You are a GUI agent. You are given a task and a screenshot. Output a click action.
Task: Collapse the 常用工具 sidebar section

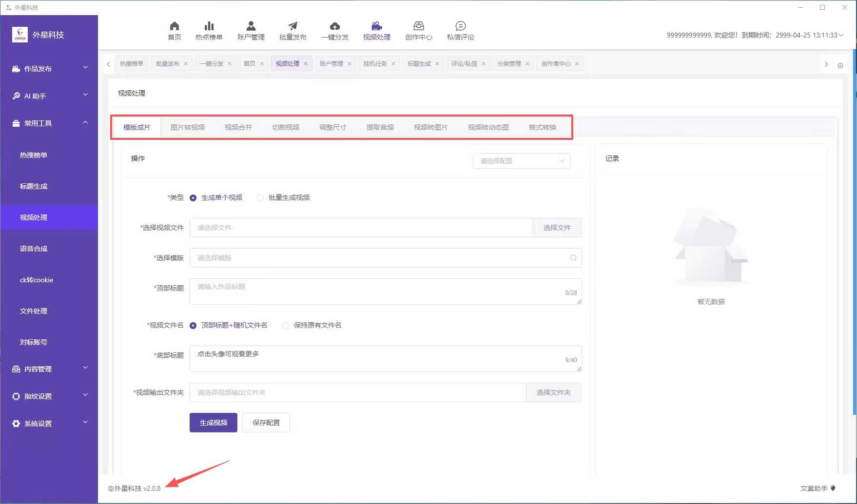coord(49,123)
